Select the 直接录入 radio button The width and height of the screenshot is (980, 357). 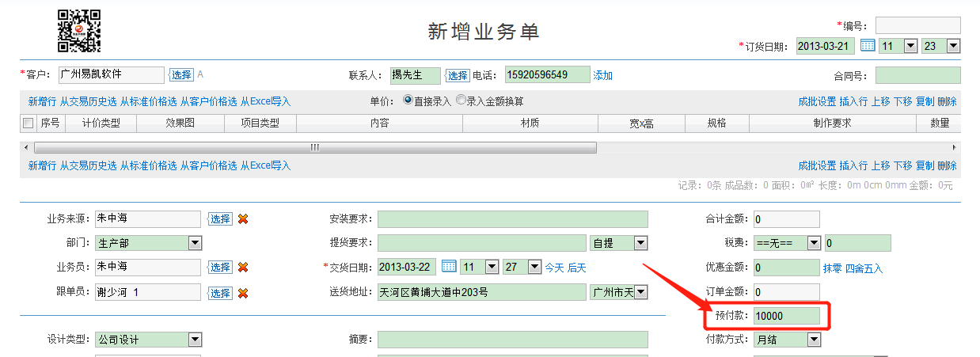coord(408,101)
